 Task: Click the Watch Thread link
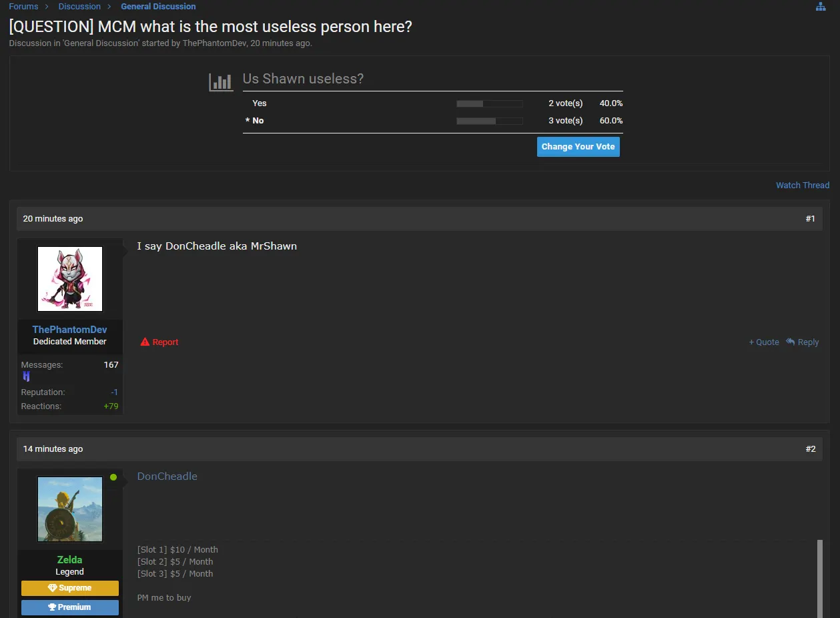pyautogui.click(x=802, y=185)
